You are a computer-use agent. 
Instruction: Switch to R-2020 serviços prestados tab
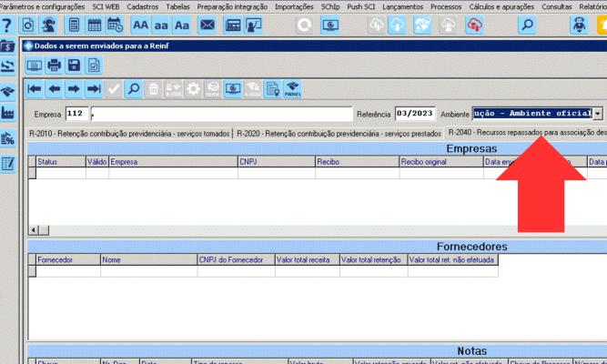(x=339, y=134)
